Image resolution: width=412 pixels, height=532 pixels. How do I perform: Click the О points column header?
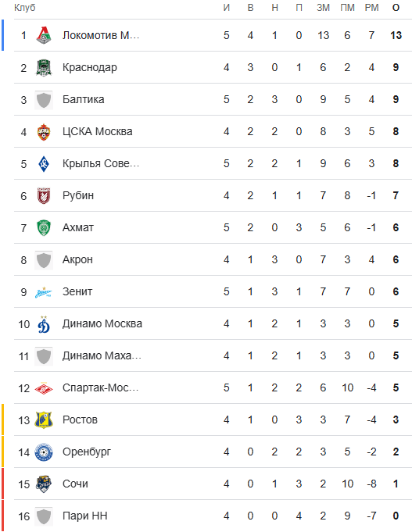pyautogui.click(x=396, y=8)
